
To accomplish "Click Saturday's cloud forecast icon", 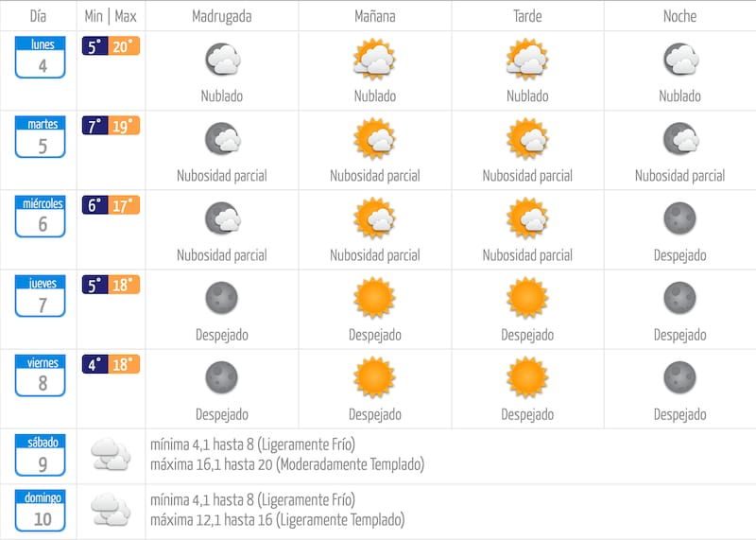I will (111, 455).
